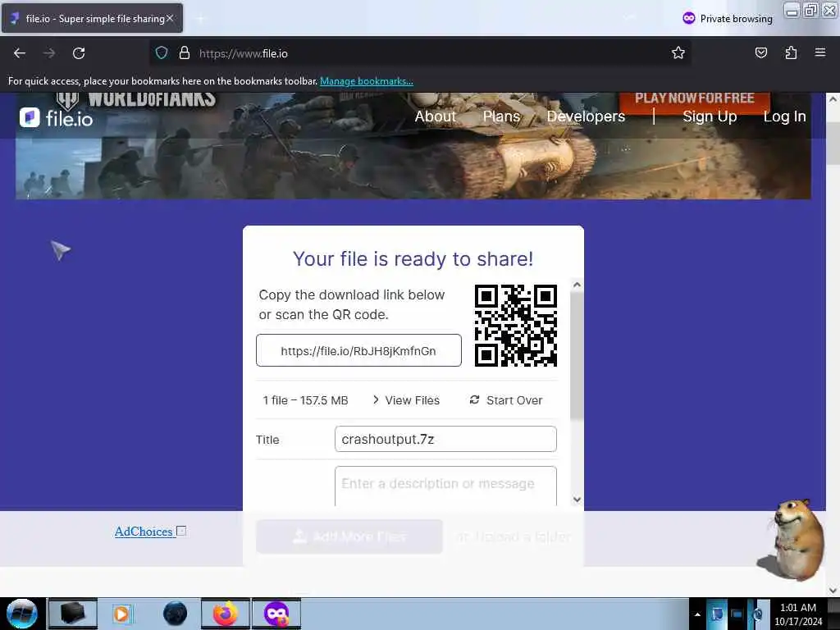
Task: Click the Manage bookmarks link
Action: click(x=367, y=81)
